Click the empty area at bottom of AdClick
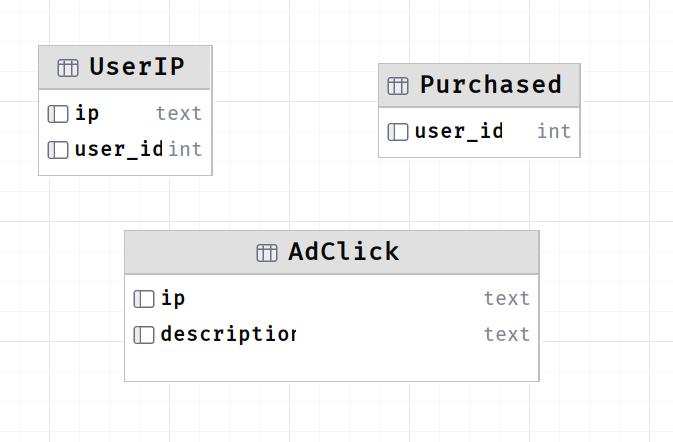 pyautogui.click(x=332, y=365)
